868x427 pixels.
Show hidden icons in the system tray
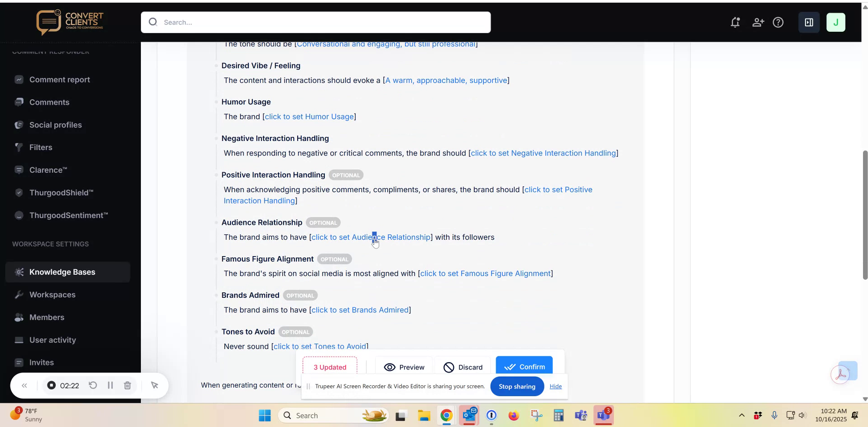(x=742, y=415)
